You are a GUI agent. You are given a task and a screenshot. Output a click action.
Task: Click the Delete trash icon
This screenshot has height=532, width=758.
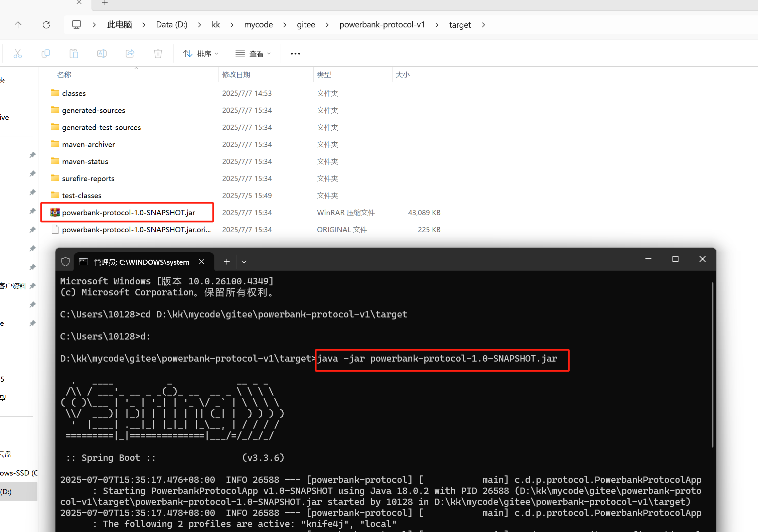click(x=158, y=53)
